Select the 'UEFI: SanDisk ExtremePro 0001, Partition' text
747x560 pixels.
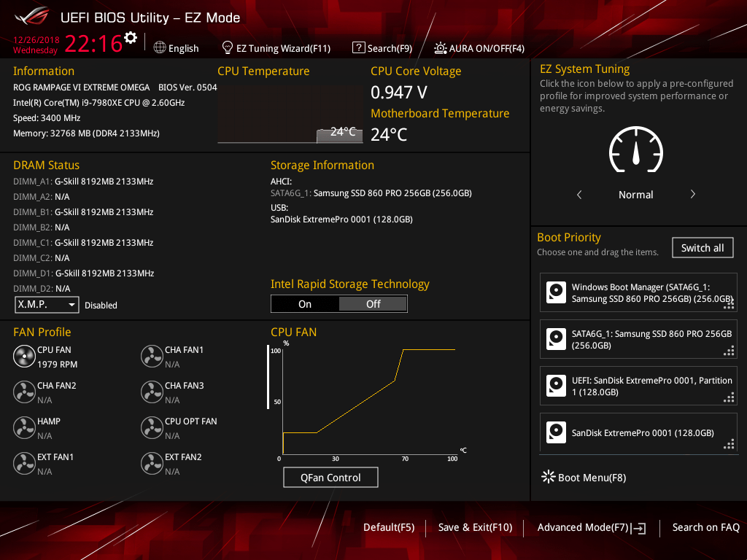coord(651,381)
